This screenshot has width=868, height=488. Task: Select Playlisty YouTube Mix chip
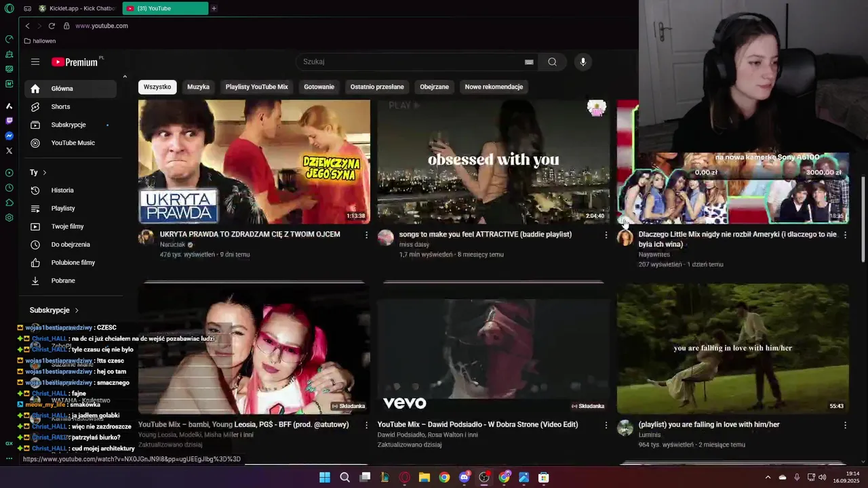click(x=256, y=87)
